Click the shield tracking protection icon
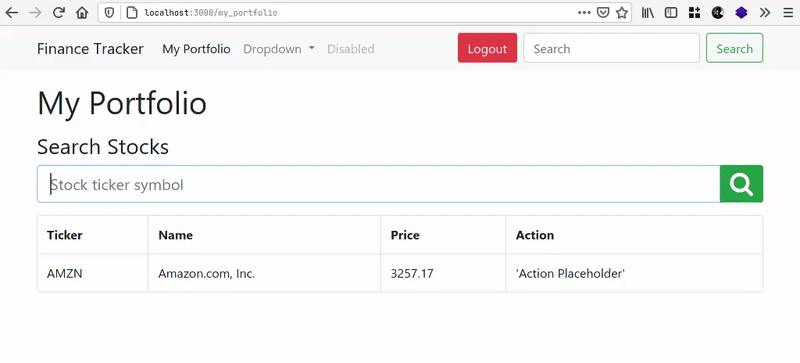The width and height of the screenshot is (800, 363). 109,13
